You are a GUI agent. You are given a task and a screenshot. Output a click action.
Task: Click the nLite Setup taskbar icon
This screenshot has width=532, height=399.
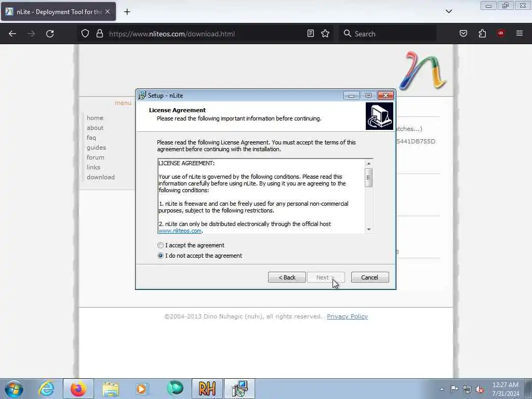240,389
